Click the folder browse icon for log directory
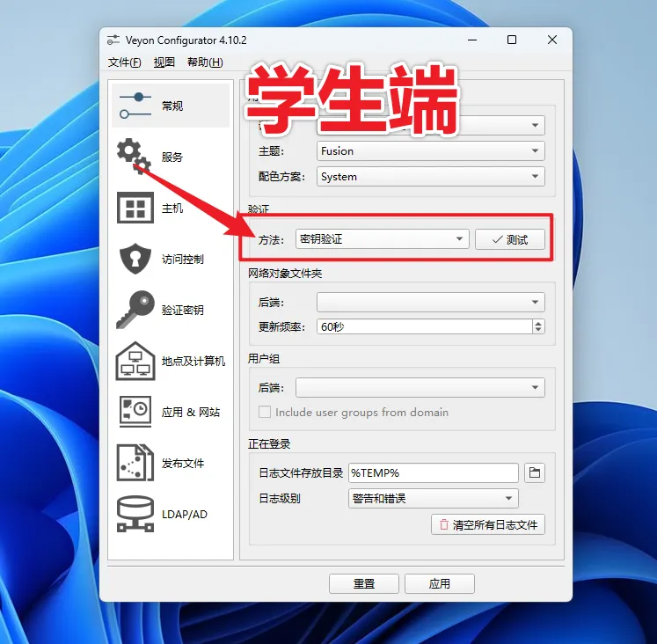The width and height of the screenshot is (657, 644). pyautogui.click(x=535, y=472)
